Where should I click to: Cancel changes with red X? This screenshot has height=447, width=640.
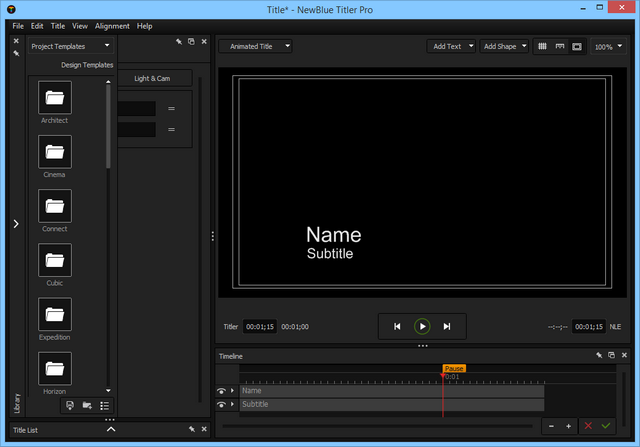tap(588, 426)
